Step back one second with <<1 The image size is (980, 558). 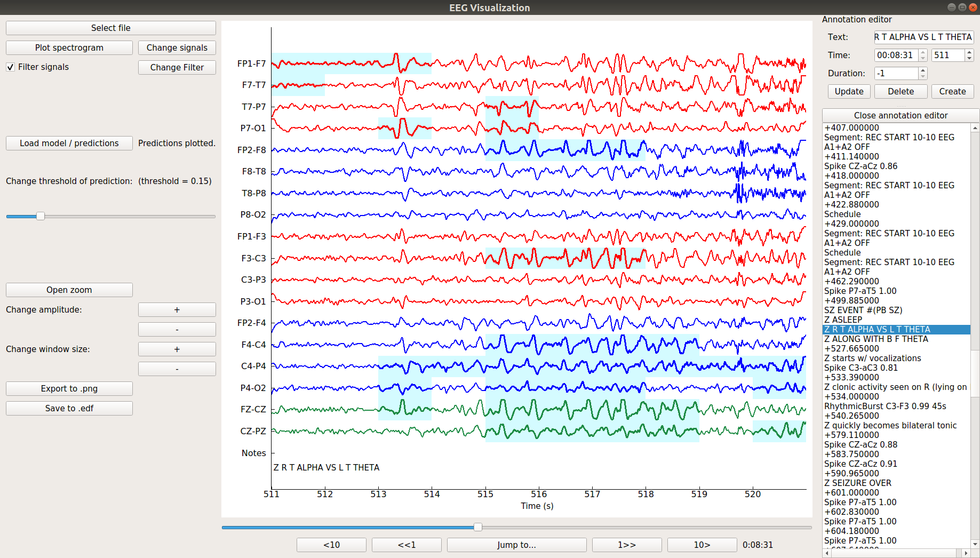pos(407,545)
